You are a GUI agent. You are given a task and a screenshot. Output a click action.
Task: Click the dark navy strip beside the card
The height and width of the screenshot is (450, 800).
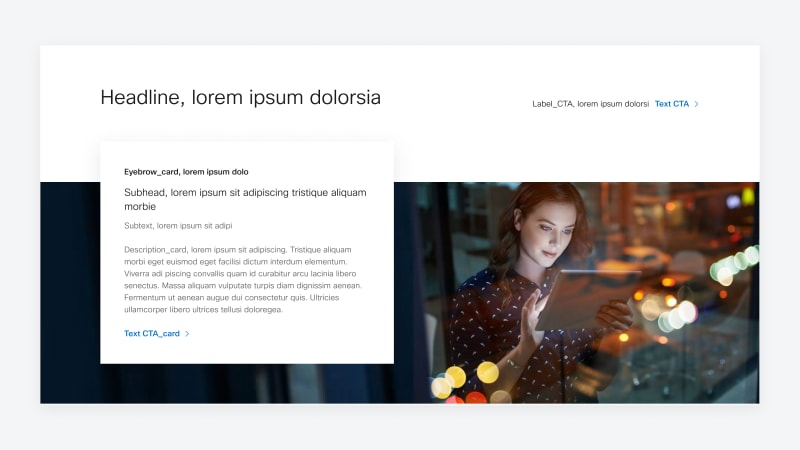click(x=70, y=292)
